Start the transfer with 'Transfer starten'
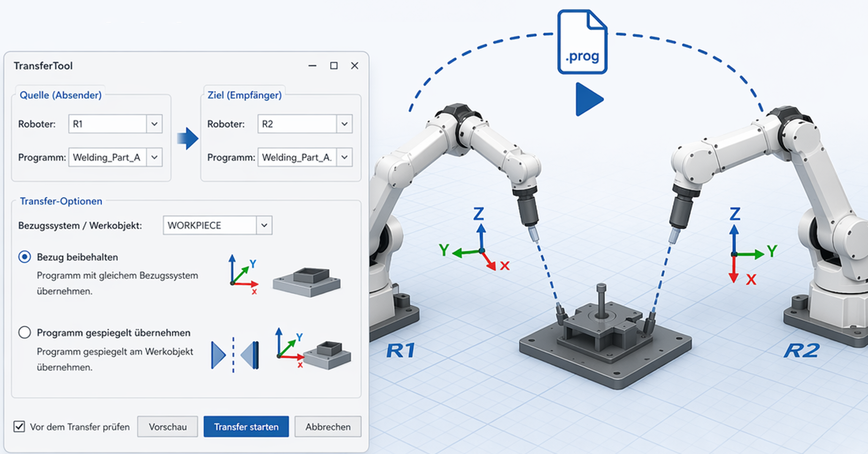Image resolution: width=868 pixels, height=454 pixels. 246,427
